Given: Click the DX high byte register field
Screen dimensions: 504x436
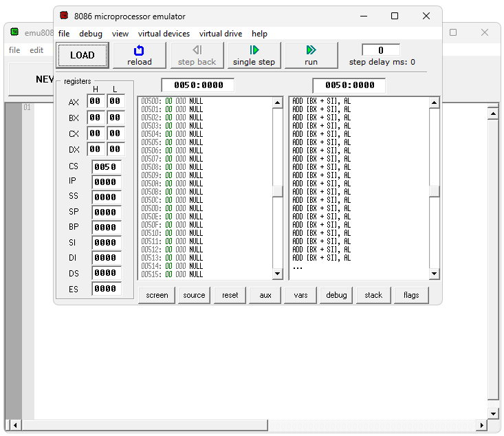Looking at the screenshot, I should 96,149.
